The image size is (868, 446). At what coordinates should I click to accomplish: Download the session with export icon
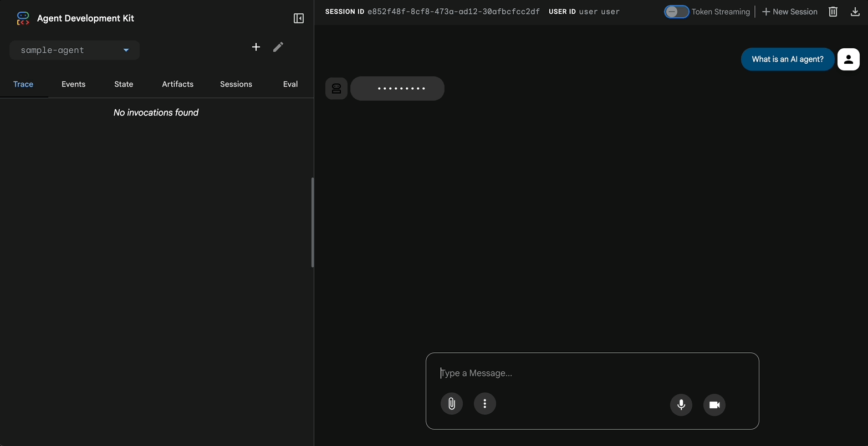tap(855, 12)
